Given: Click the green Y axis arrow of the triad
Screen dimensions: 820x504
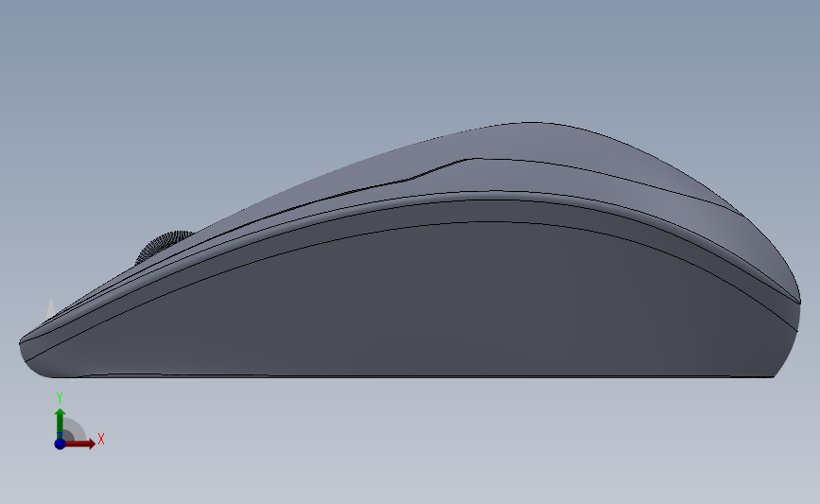Looking at the screenshot, I should tap(60, 424).
